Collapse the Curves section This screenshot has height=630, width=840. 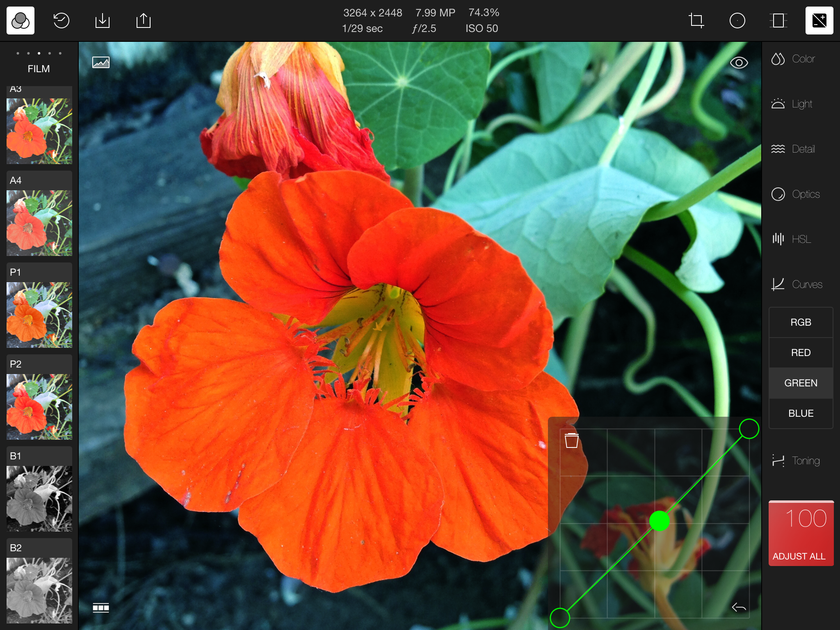pyautogui.click(x=797, y=284)
